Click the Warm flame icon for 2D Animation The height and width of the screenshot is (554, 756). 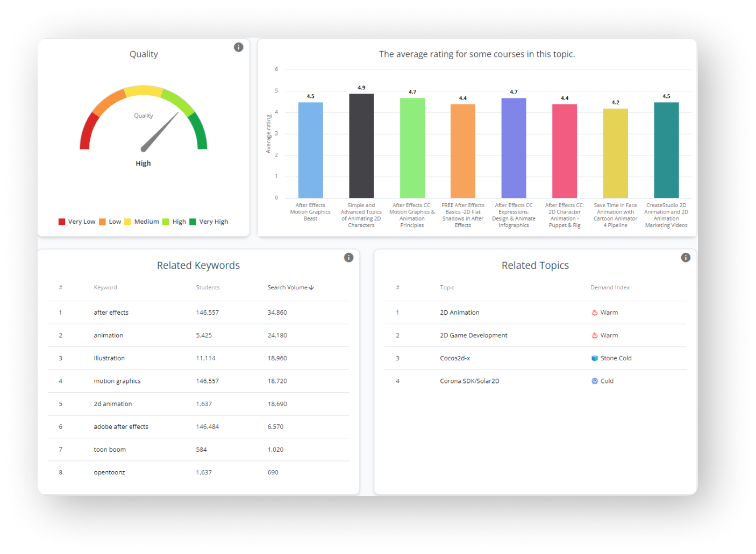click(595, 312)
